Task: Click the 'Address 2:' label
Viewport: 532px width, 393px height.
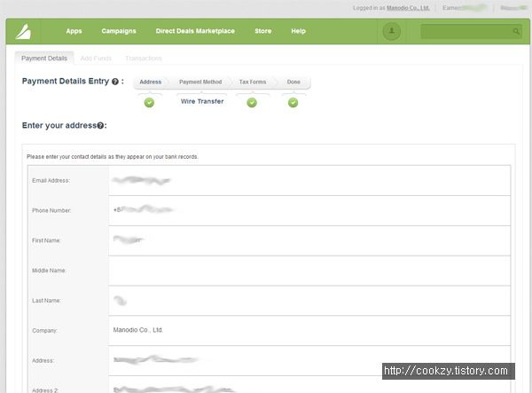Action: (45, 390)
